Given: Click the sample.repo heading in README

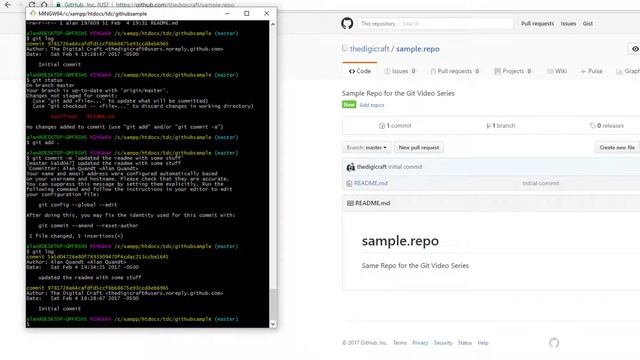Looking at the screenshot, I should point(400,241).
